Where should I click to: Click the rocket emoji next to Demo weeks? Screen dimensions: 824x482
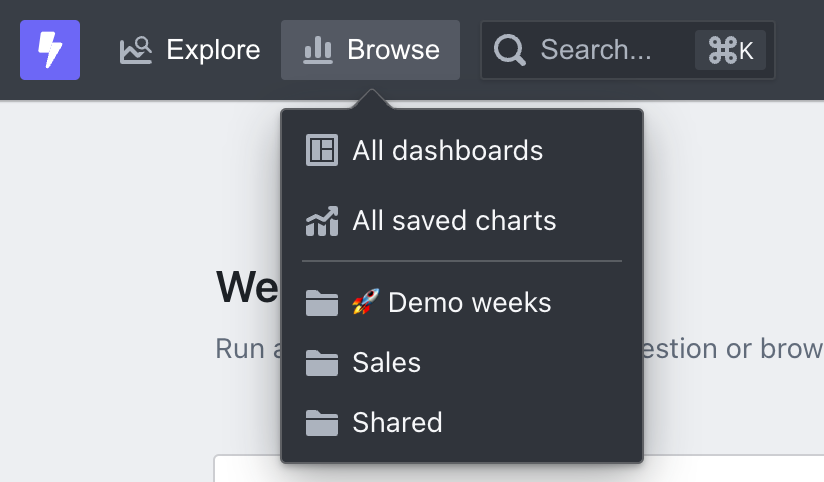point(366,302)
